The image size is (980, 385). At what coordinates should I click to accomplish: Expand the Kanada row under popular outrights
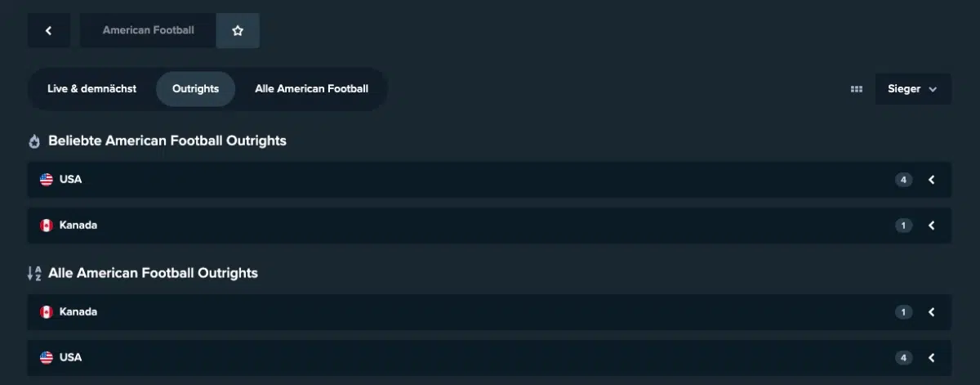(931, 226)
